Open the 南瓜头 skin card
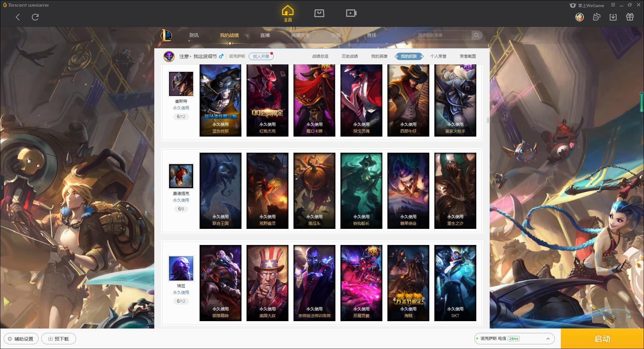644x349 pixels. pyautogui.click(x=314, y=191)
